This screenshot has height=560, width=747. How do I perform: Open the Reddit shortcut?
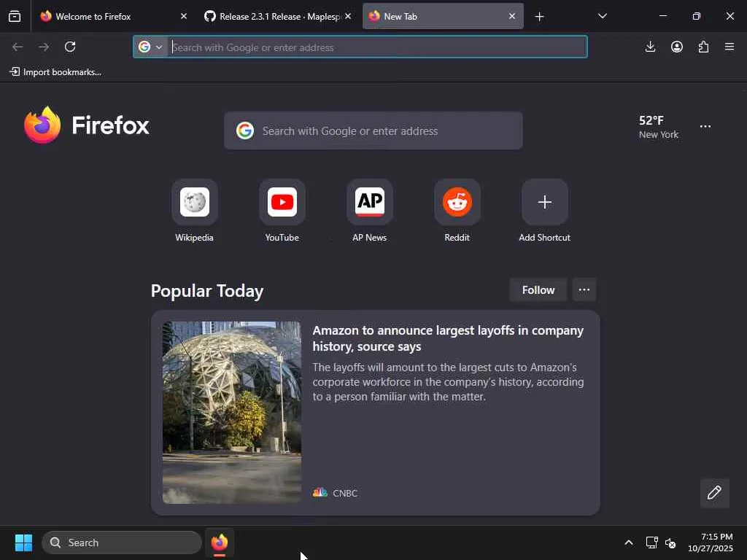coord(457,211)
